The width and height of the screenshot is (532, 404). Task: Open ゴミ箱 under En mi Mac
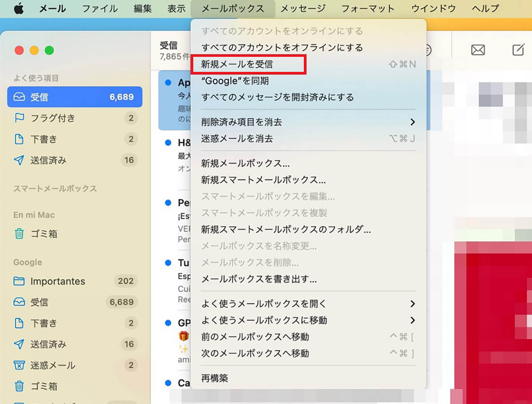click(x=74, y=233)
